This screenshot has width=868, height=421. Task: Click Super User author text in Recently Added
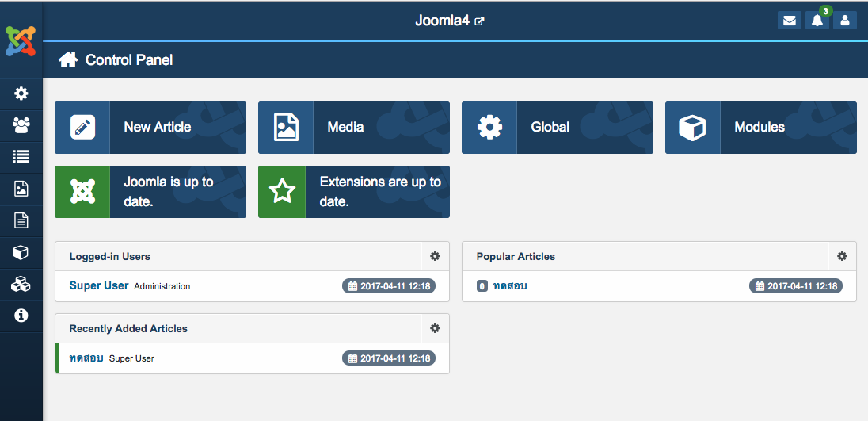tap(131, 358)
